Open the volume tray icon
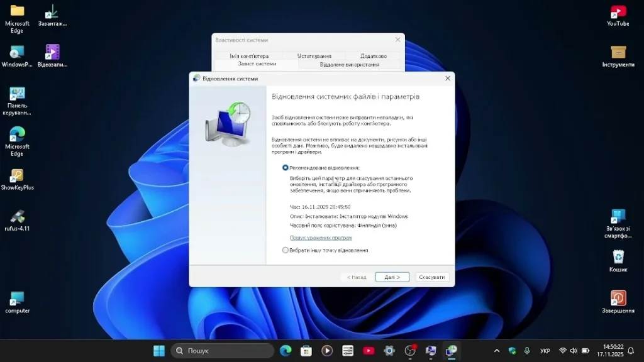Screen dimensions: 644x362 point(574,351)
